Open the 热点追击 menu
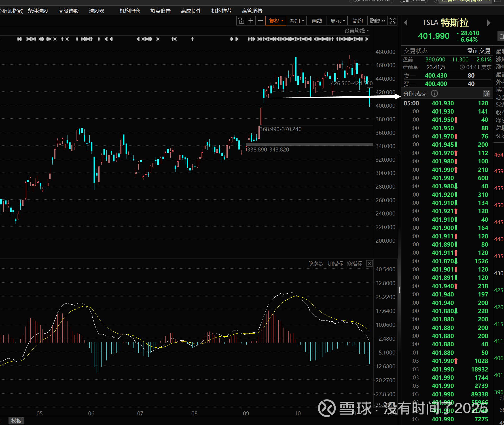 tap(160, 11)
